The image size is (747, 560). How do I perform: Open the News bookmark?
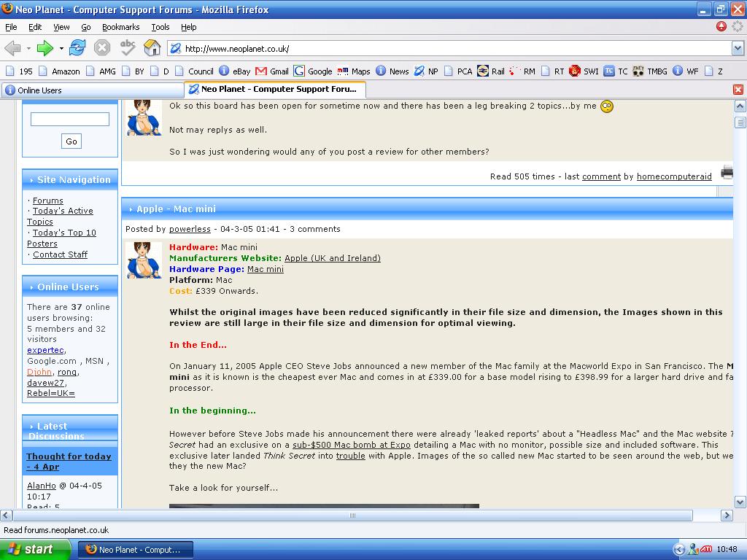coord(392,71)
